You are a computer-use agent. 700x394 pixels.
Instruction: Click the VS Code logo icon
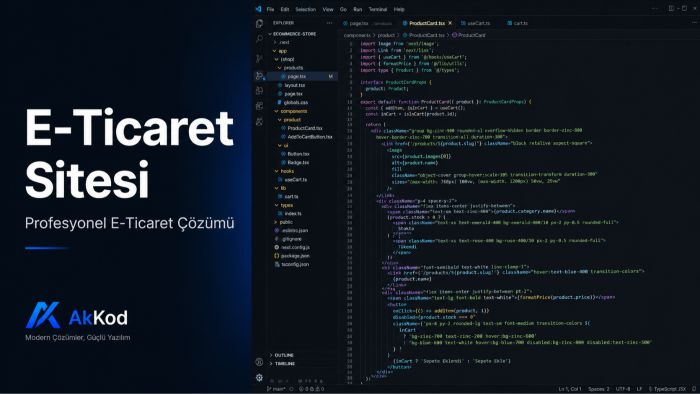coord(258,9)
